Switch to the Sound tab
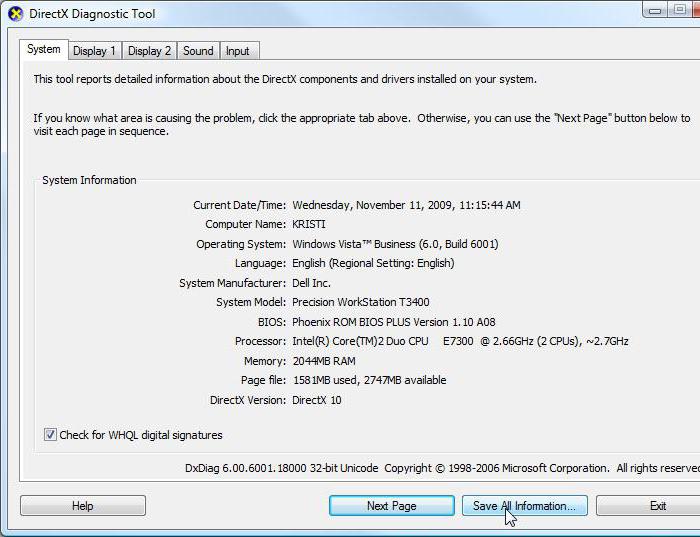Image resolution: width=700 pixels, height=537 pixels. [x=198, y=51]
